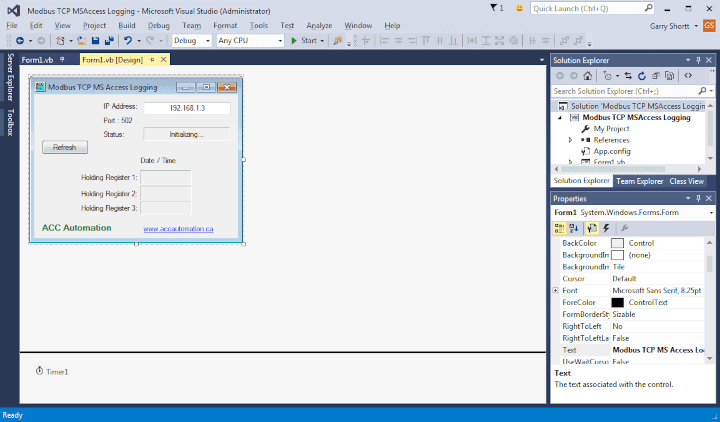Open the Analyze menu
This screenshot has height=422, width=720.
[319, 26]
